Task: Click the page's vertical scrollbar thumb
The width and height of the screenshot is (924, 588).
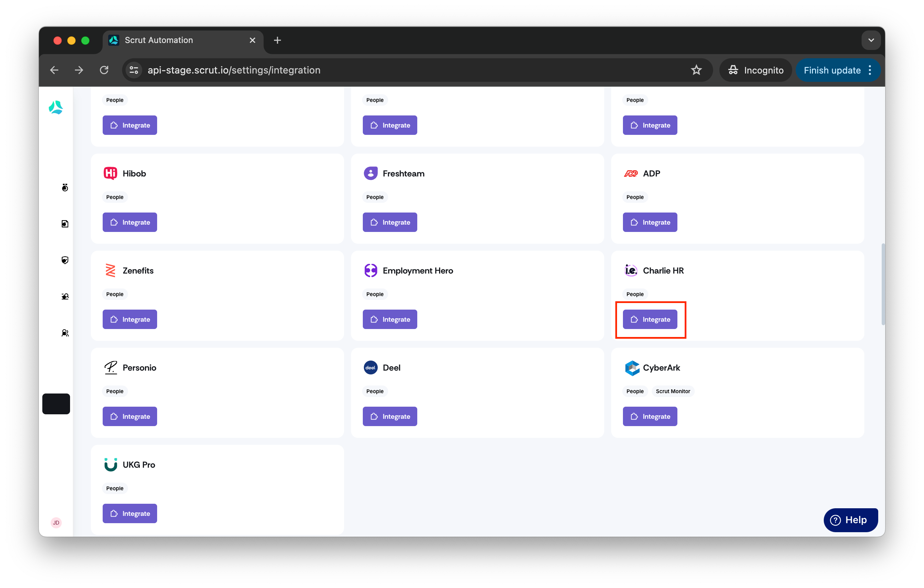Action: pyautogui.click(x=883, y=284)
